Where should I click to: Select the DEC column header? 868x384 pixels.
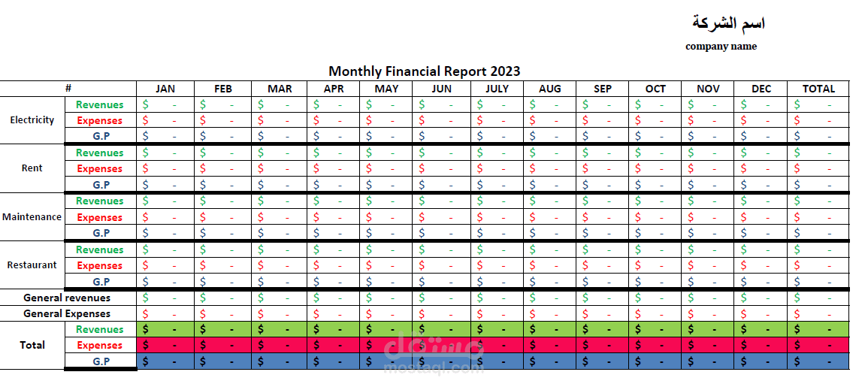[761, 89]
